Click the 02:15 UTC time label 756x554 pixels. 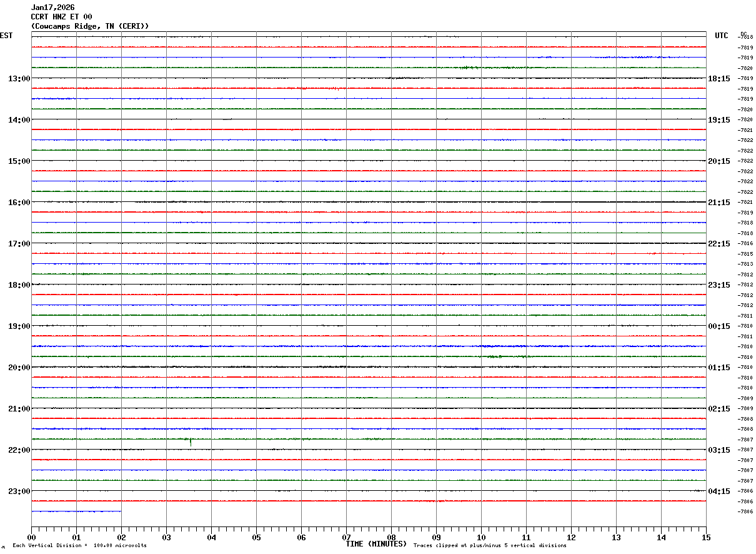[x=719, y=409]
